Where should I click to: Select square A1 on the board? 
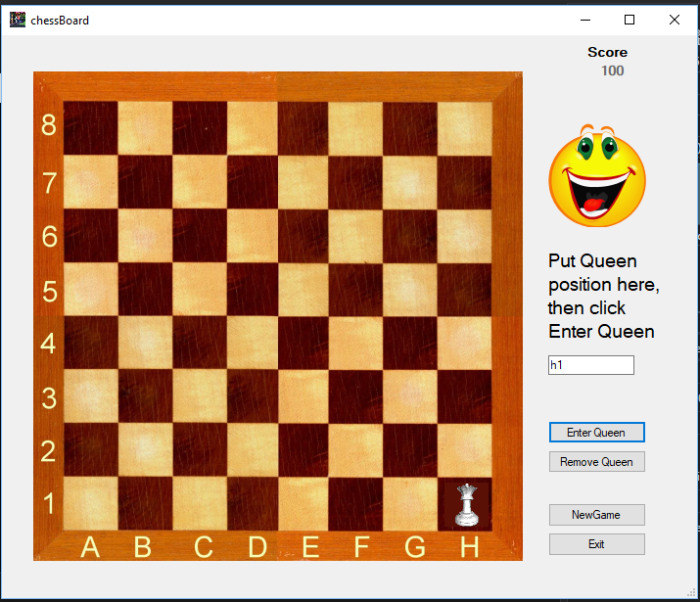coord(91,503)
